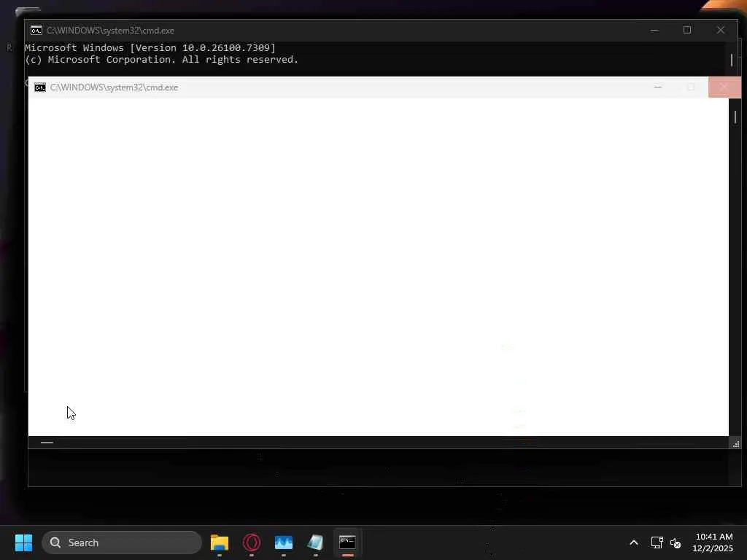Open the blue landscape app on the taskbar
Image resolution: width=747 pixels, height=560 pixels.
tap(284, 542)
